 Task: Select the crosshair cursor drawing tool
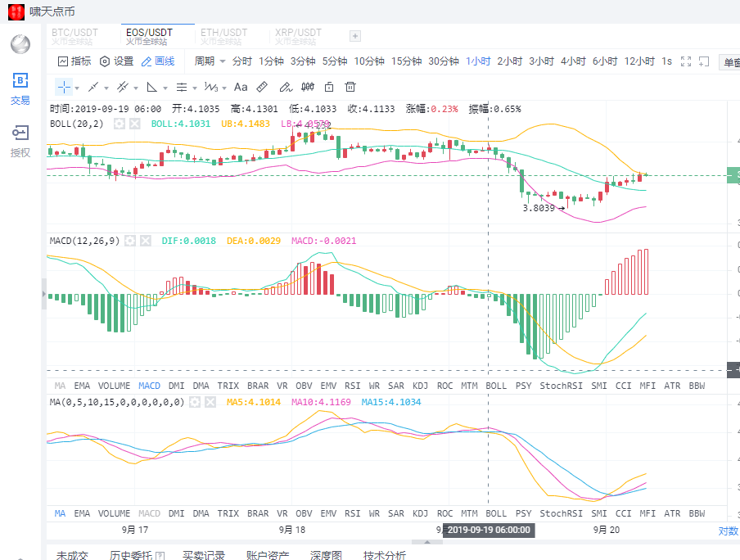pyautogui.click(x=64, y=88)
